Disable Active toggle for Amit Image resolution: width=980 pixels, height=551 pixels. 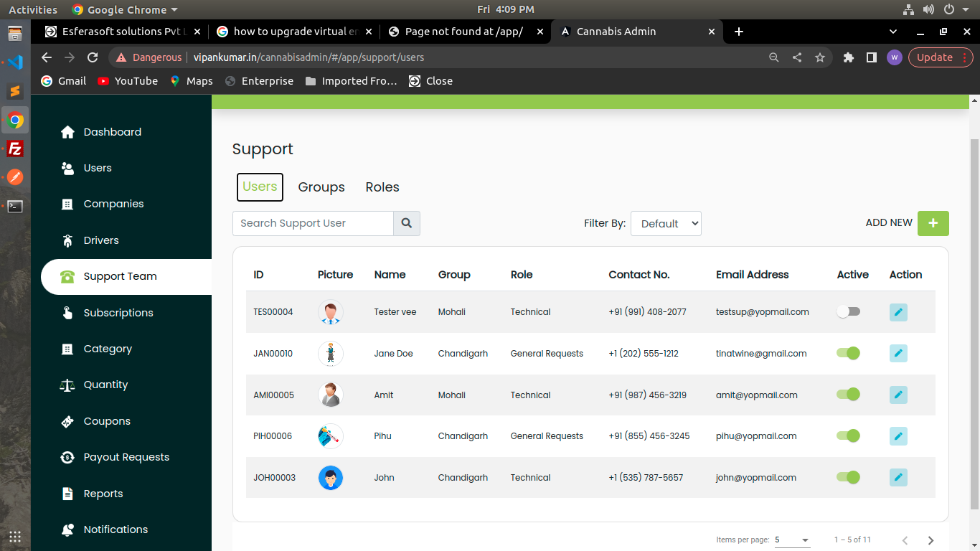[848, 395]
